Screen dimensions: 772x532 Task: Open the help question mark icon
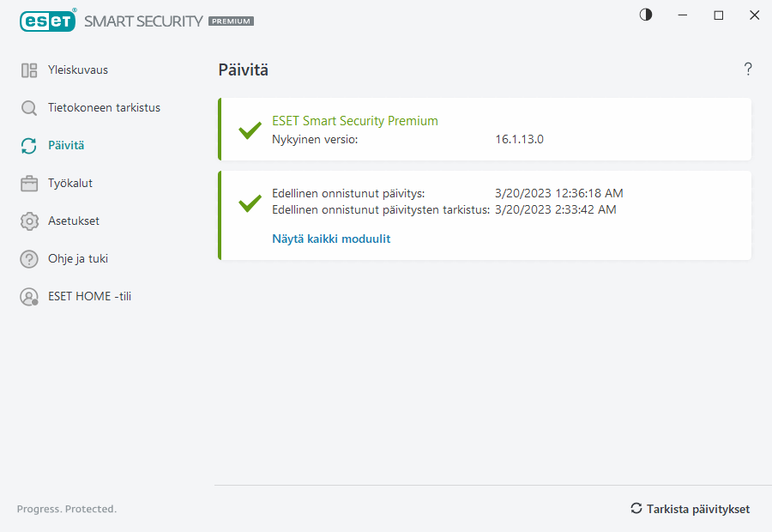(748, 70)
